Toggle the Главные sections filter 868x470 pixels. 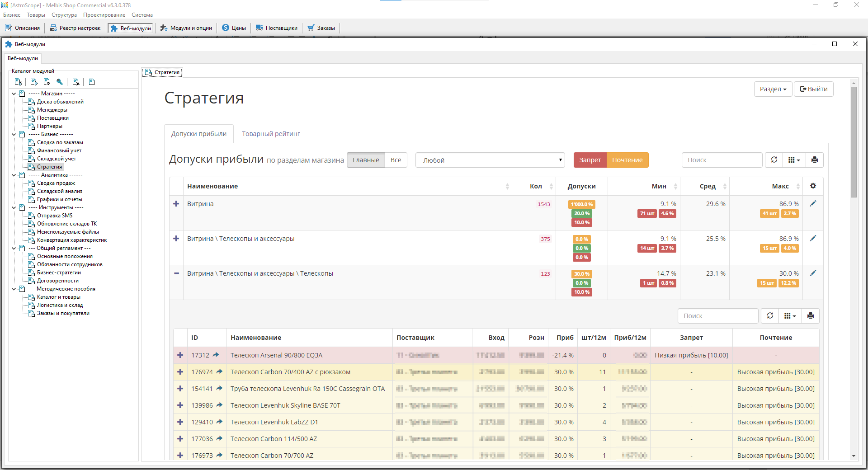click(x=366, y=160)
